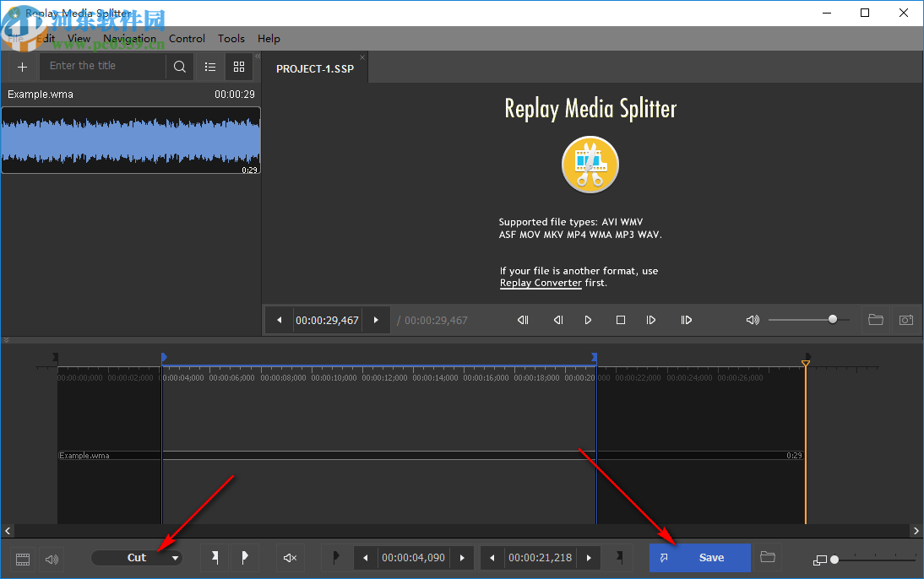Increase start time with right stepper arrow
Image resolution: width=924 pixels, height=579 pixels.
pyautogui.click(x=462, y=557)
